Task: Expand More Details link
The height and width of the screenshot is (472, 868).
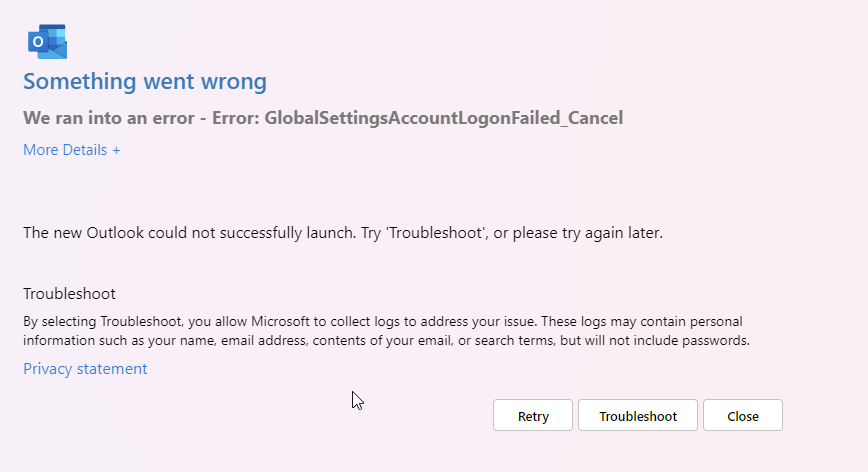Action: coord(71,150)
